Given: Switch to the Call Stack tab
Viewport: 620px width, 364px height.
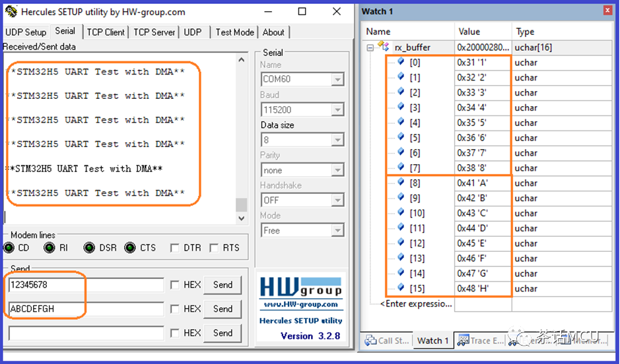Looking at the screenshot, I should pos(388,340).
